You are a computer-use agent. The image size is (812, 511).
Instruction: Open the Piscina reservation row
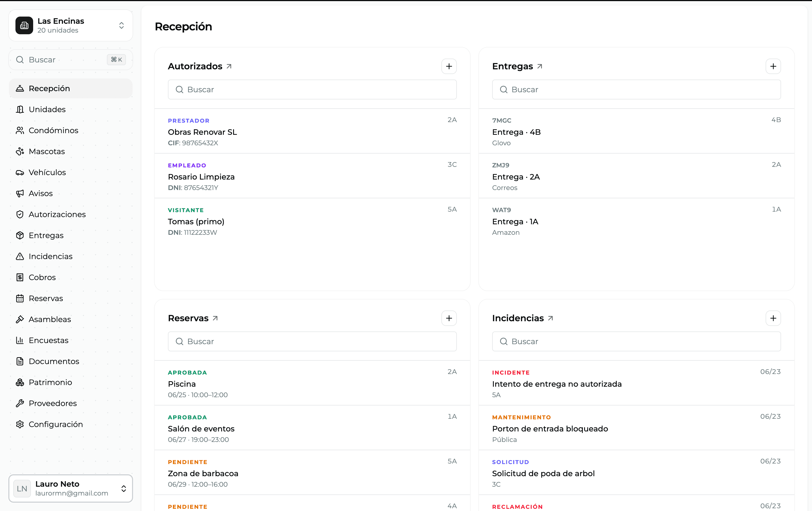pos(312,383)
